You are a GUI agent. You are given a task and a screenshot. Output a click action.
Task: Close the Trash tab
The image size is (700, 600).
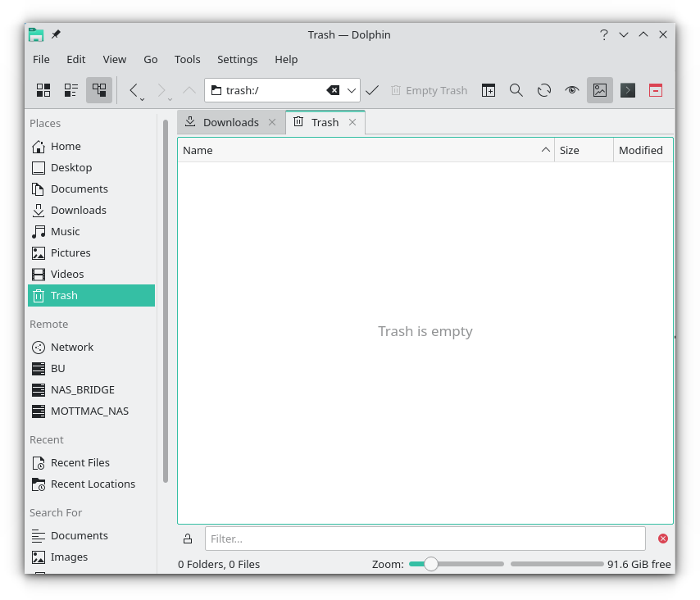tap(352, 122)
